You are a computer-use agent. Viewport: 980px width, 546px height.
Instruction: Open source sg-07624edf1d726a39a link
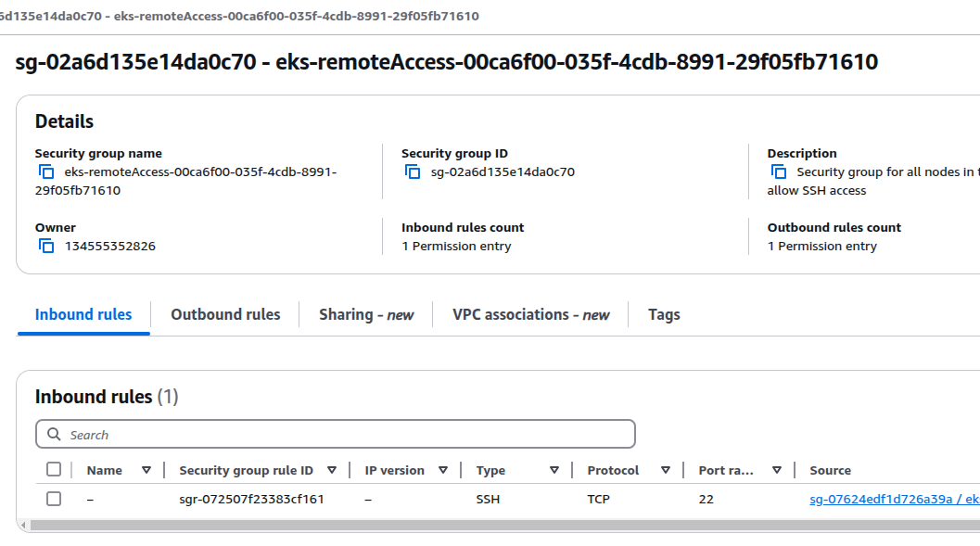pyautogui.click(x=895, y=499)
